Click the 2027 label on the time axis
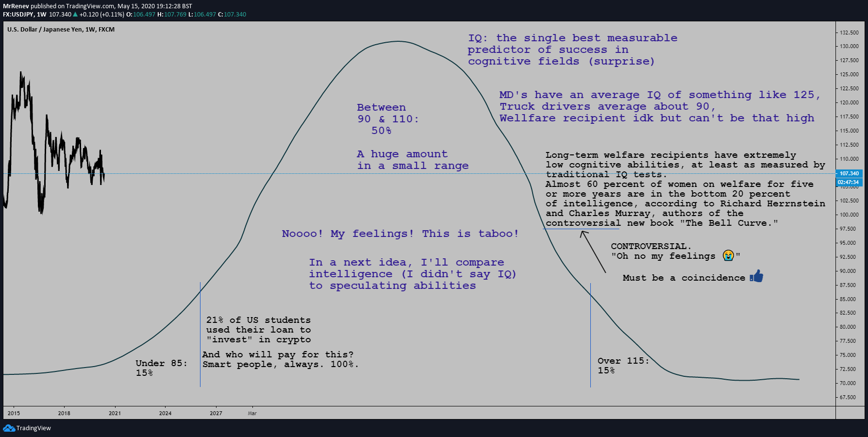 click(216, 413)
